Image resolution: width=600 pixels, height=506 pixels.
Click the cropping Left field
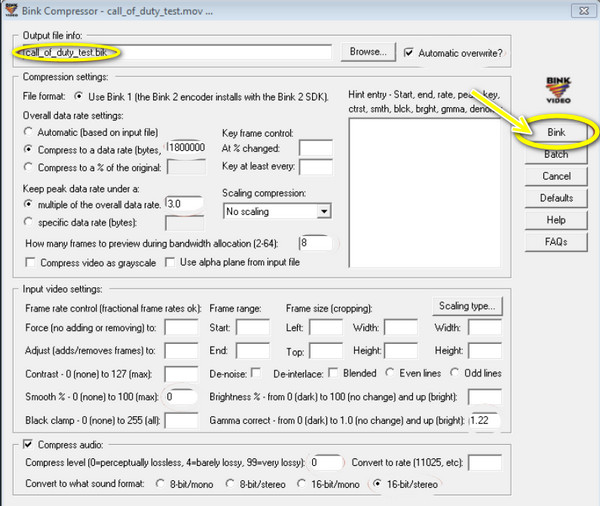[326, 328]
